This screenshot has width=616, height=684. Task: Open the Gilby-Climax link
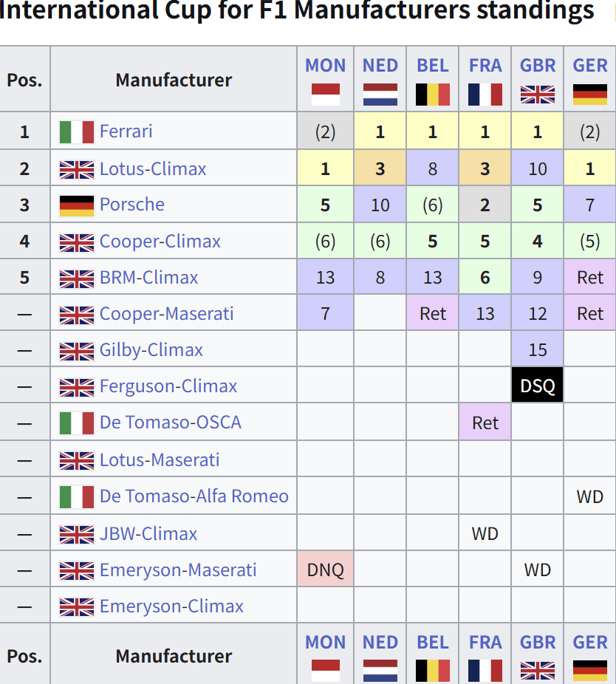click(151, 350)
